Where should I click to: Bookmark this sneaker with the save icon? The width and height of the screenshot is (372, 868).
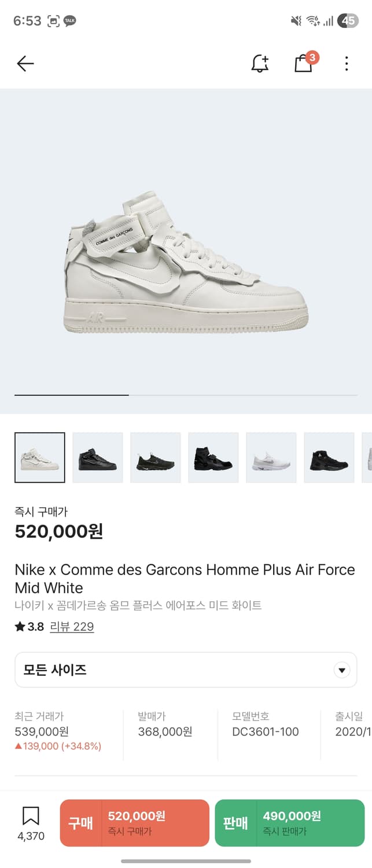[x=31, y=817]
